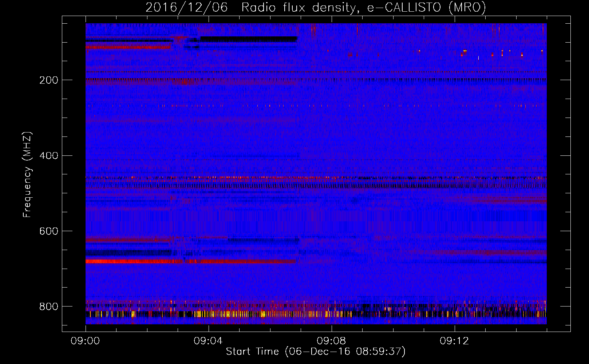This screenshot has width=589, height=364.
Task: Click the 800 frequency tick label
Action: click(49, 306)
